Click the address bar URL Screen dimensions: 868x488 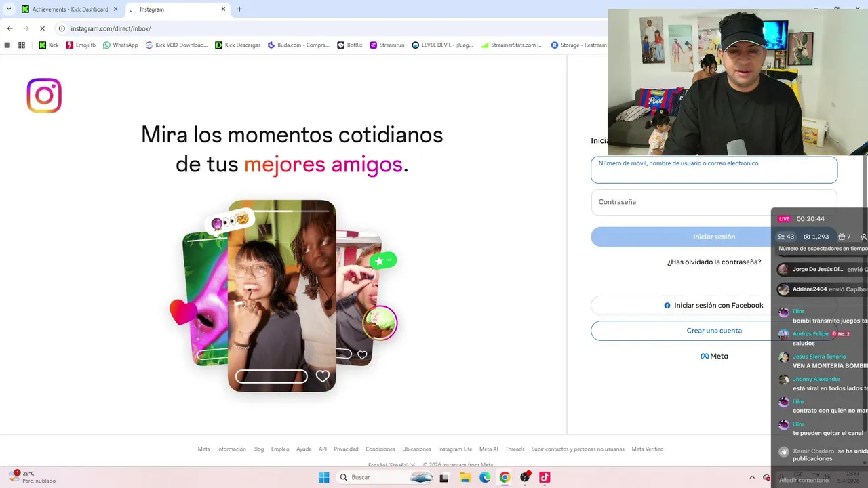111,28
